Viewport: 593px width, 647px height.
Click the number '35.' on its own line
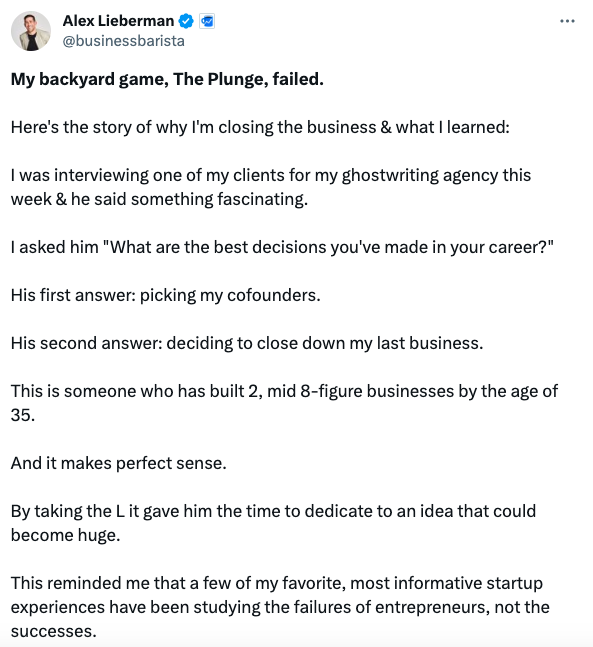point(23,415)
